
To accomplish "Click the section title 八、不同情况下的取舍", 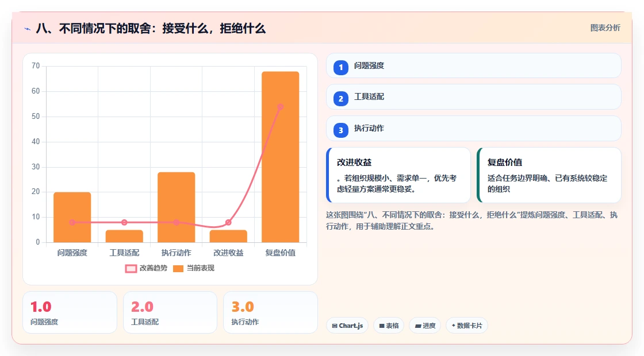I will point(151,29).
